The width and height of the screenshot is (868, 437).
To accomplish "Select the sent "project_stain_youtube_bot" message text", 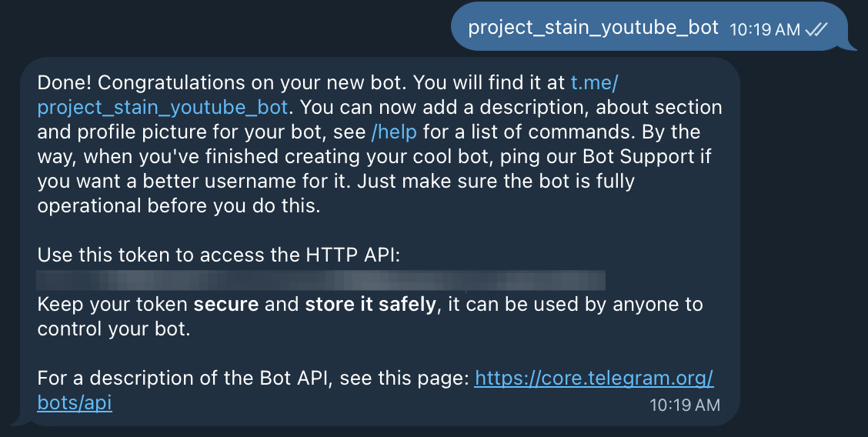I will (593, 28).
